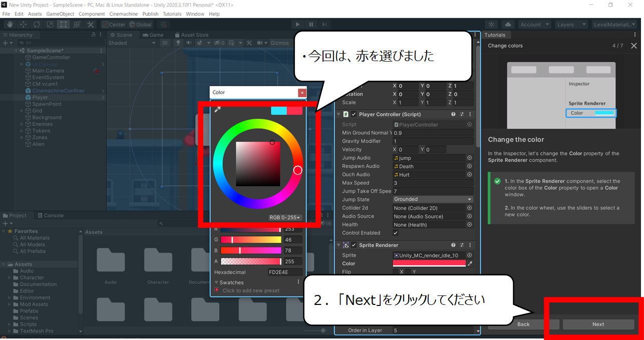644x340 pixels.
Task: Toggle Global handle rotation mode
Action: click(x=140, y=25)
